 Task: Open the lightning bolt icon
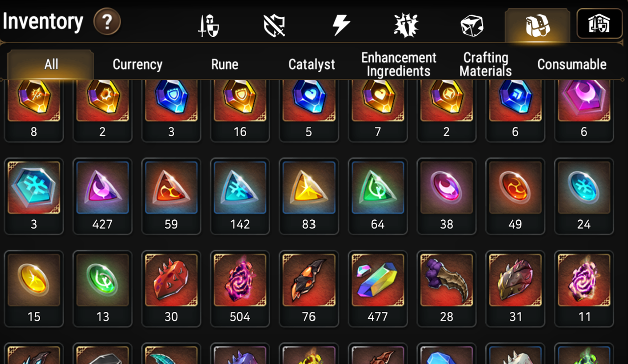[341, 25]
